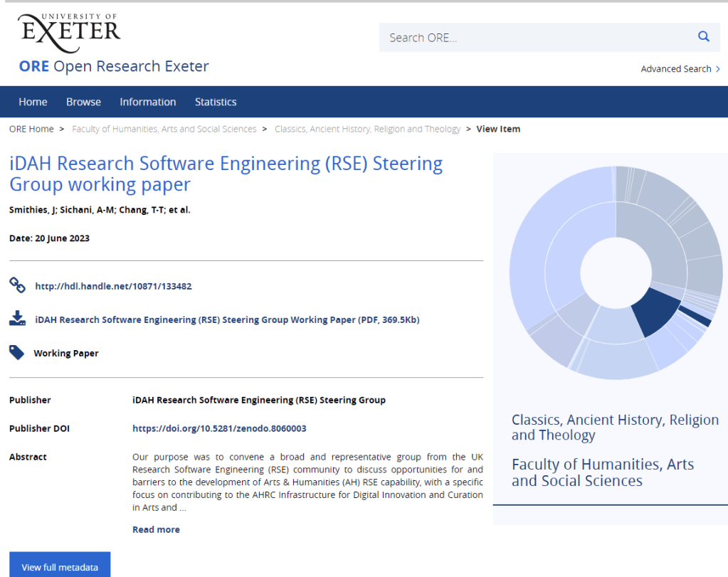Open the Browse navigation menu

pos(83,102)
